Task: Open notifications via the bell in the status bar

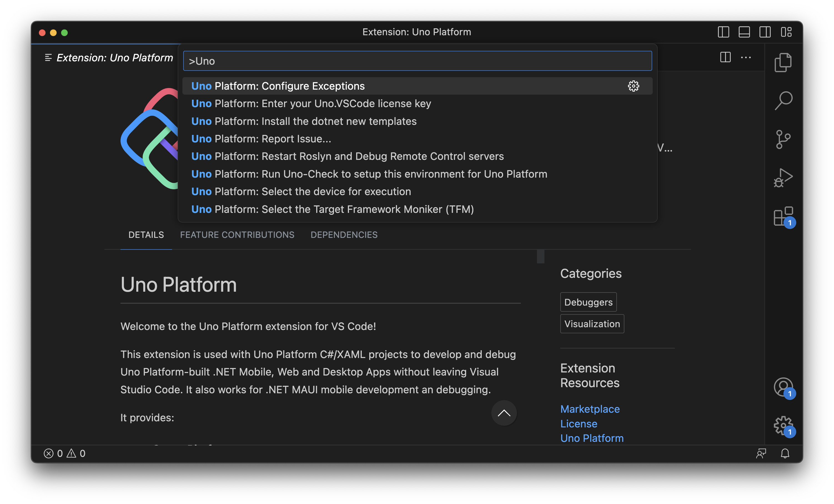Action: click(x=785, y=453)
